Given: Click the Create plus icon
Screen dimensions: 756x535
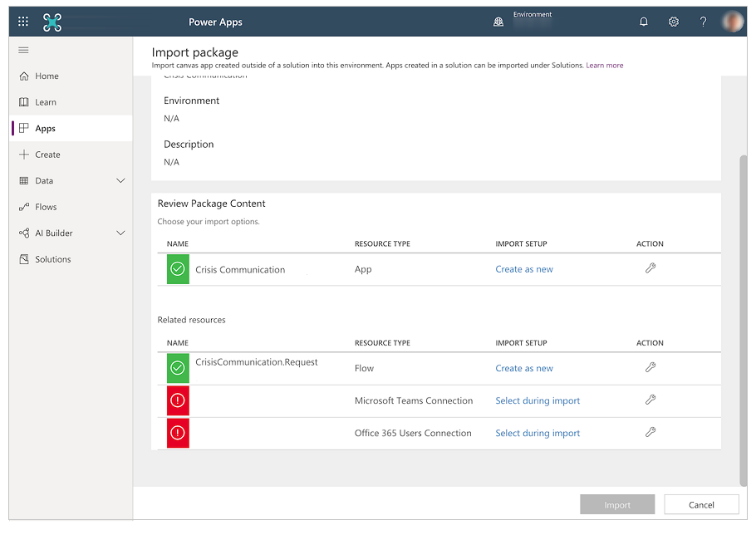Looking at the screenshot, I should 23,155.
